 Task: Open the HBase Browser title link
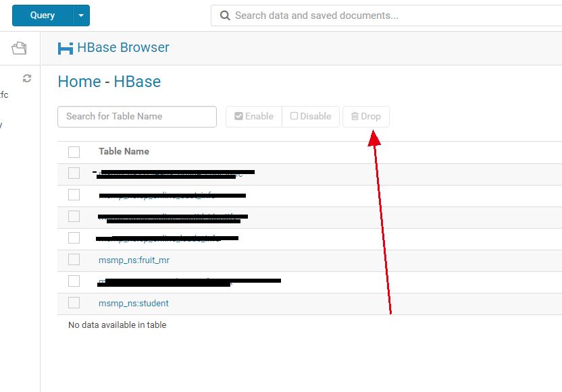point(123,47)
